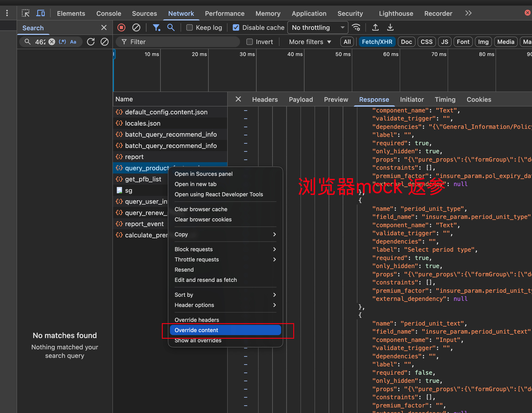Toggle the Doc filter
Viewport: 532px width, 413px height.
coord(406,42)
